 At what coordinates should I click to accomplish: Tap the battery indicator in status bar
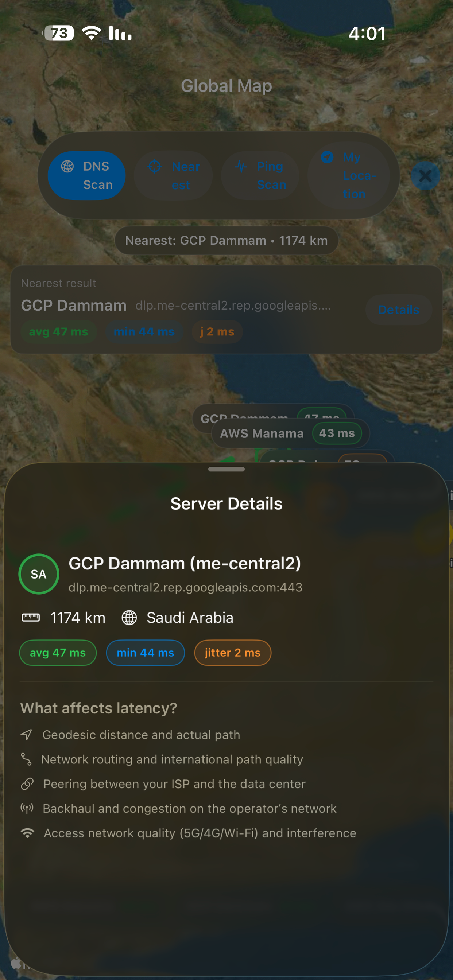pyautogui.click(x=58, y=34)
